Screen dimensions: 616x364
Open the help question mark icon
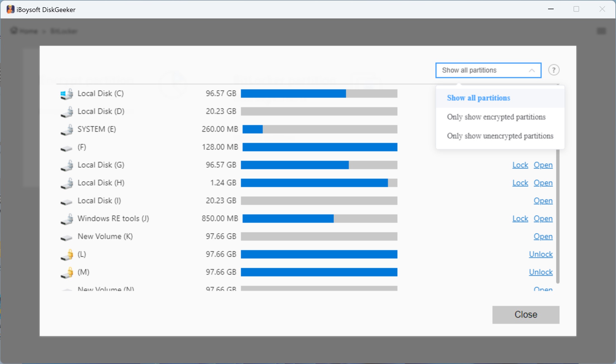click(554, 70)
